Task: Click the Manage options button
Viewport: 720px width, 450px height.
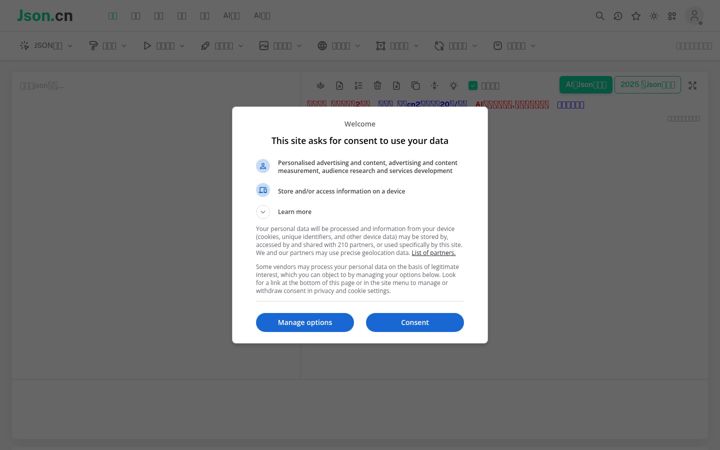Action: pos(305,322)
